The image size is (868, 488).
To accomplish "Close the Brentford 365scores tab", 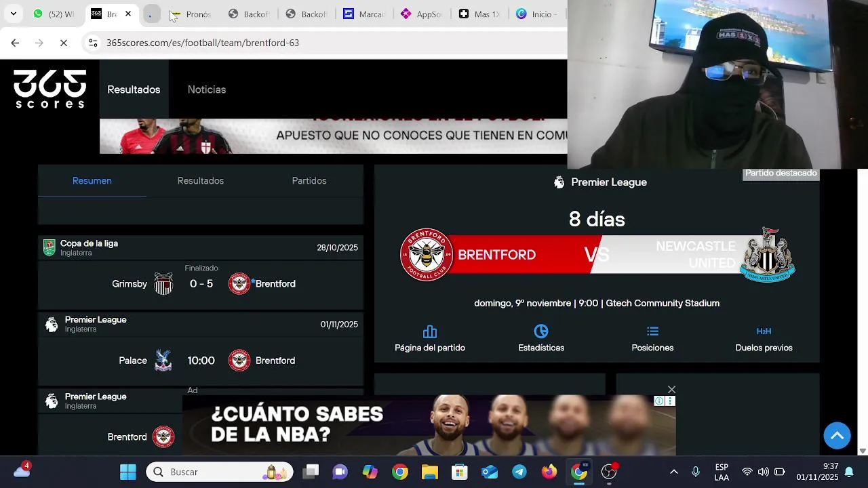I will (127, 14).
